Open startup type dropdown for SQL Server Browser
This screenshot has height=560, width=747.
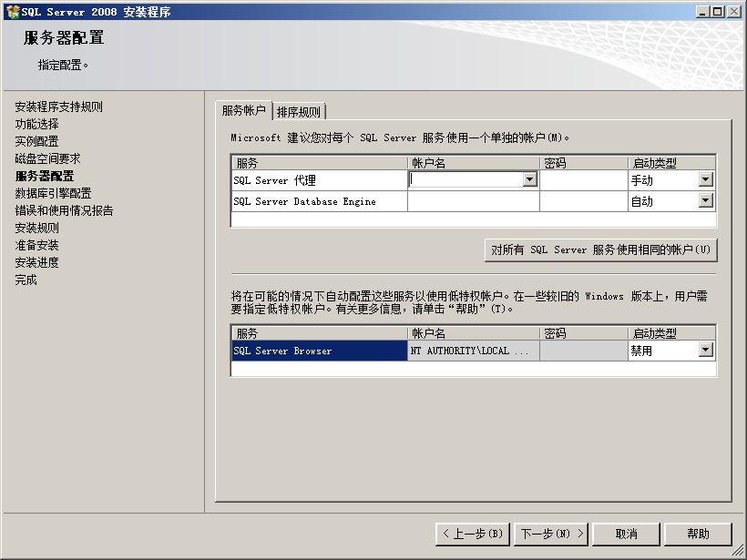(705, 351)
